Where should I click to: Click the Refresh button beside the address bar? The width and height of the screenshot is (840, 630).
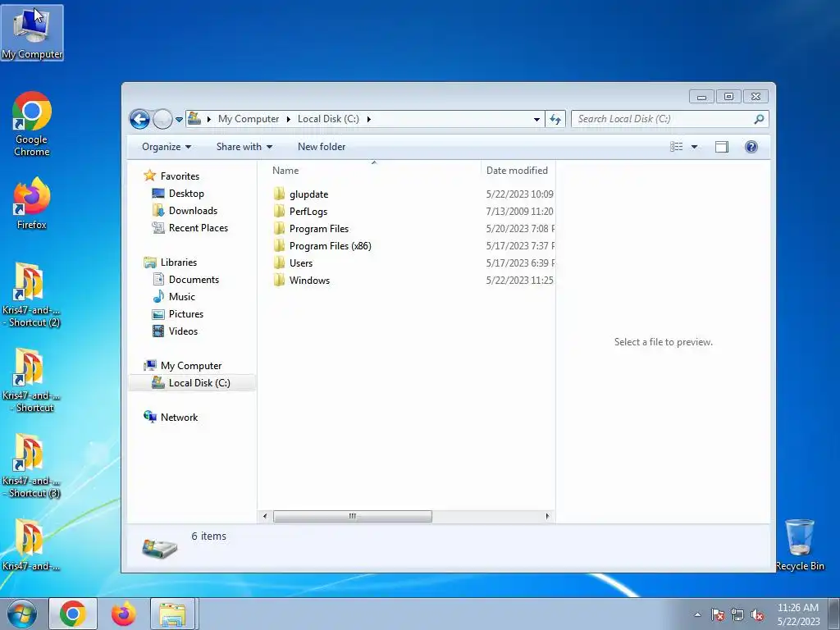(555, 120)
